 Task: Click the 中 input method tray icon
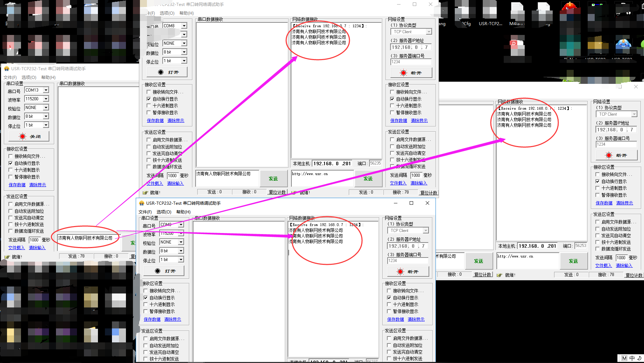(632, 358)
